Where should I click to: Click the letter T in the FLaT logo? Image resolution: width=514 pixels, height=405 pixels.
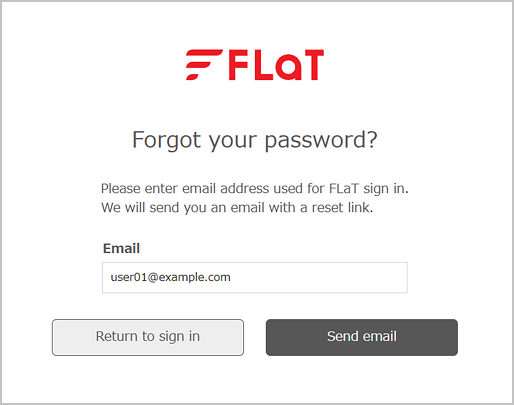(312, 65)
